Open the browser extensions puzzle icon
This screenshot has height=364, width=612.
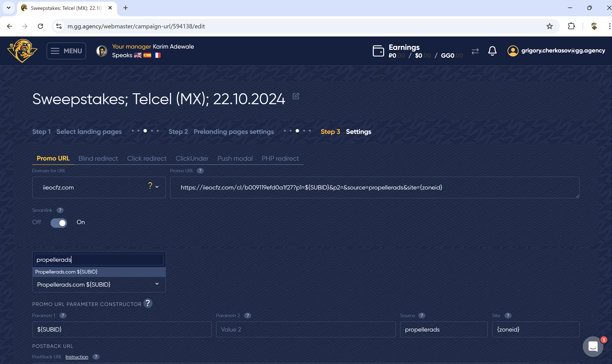click(x=571, y=26)
